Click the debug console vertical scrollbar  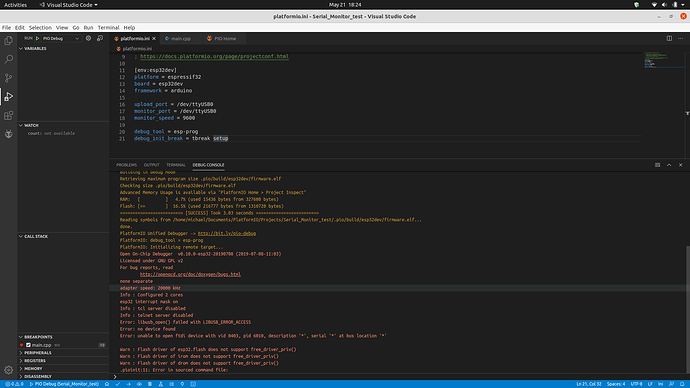tap(688, 310)
